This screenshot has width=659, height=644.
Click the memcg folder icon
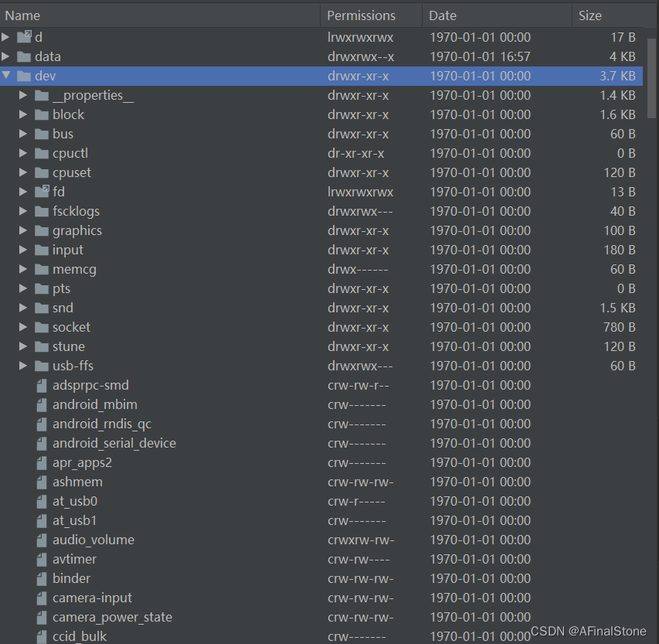42,270
